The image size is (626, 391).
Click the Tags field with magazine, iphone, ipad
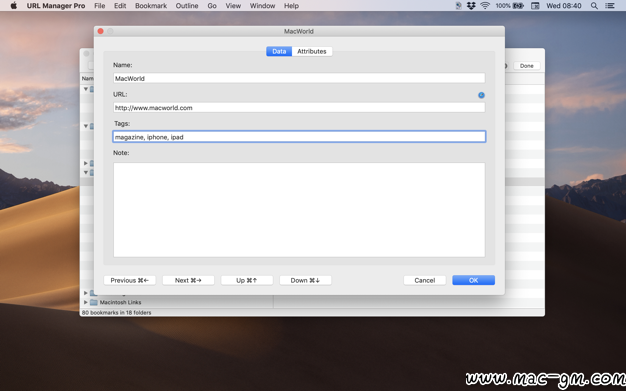tap(299, 137)
